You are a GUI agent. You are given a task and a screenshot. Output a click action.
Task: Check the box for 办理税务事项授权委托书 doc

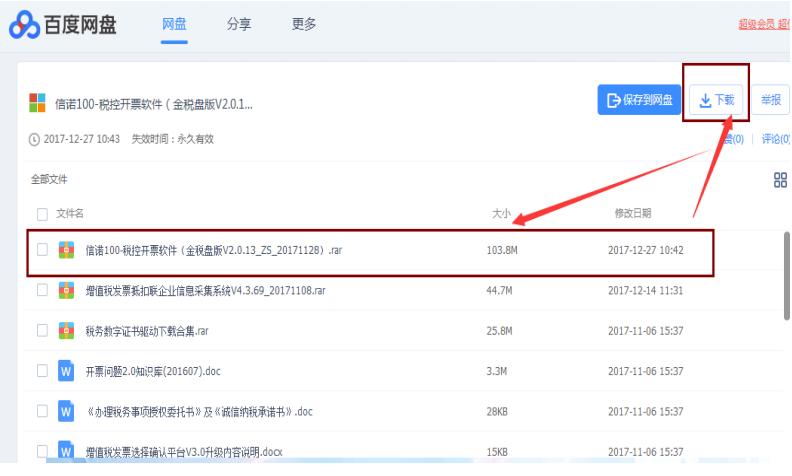[42, 411]
